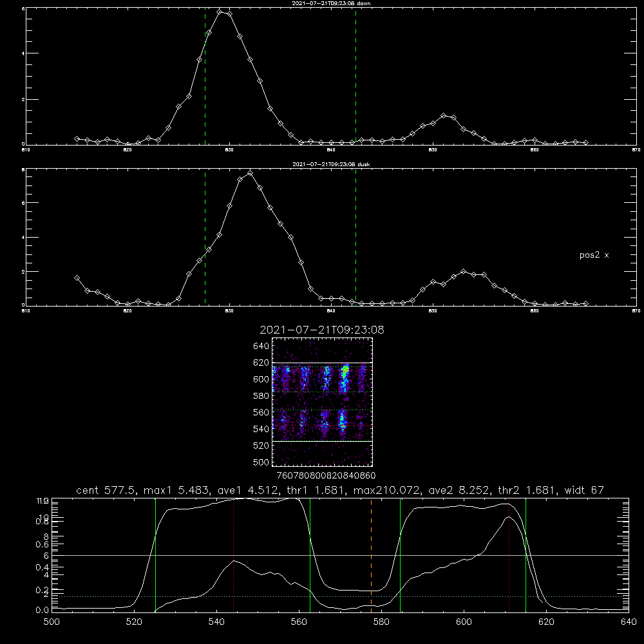644x644 pixels.
Task: Click the green vertical line near 585
Action: [400, 554]
